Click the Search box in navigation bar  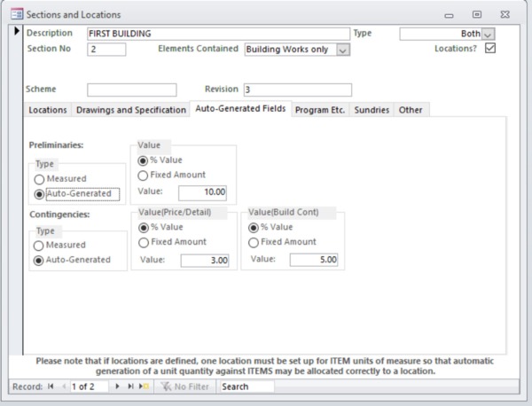click(247, 386)
